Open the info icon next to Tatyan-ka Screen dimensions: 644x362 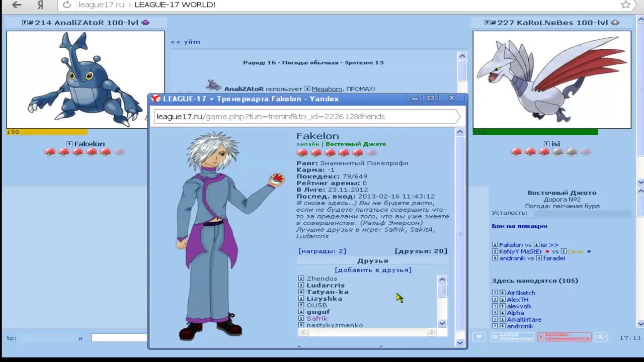point(301,292)
